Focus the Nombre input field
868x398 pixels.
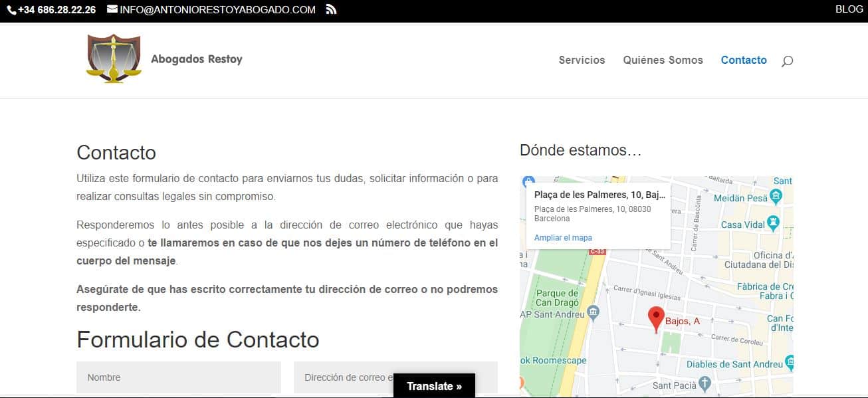[178, 377]
